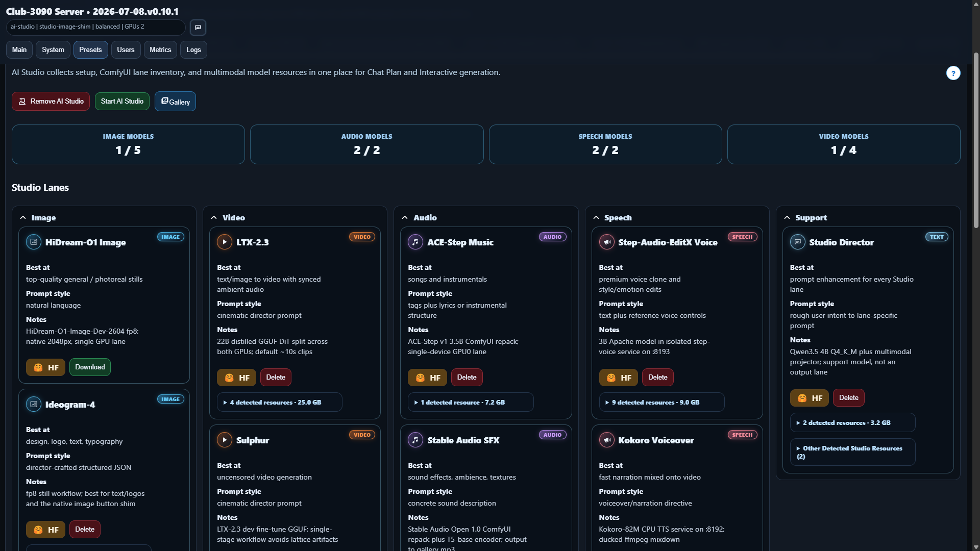Image resolution: width=980 pixels, height=551 pixels.
Task: Click the Studio Director chat icon
Action: 797,242
